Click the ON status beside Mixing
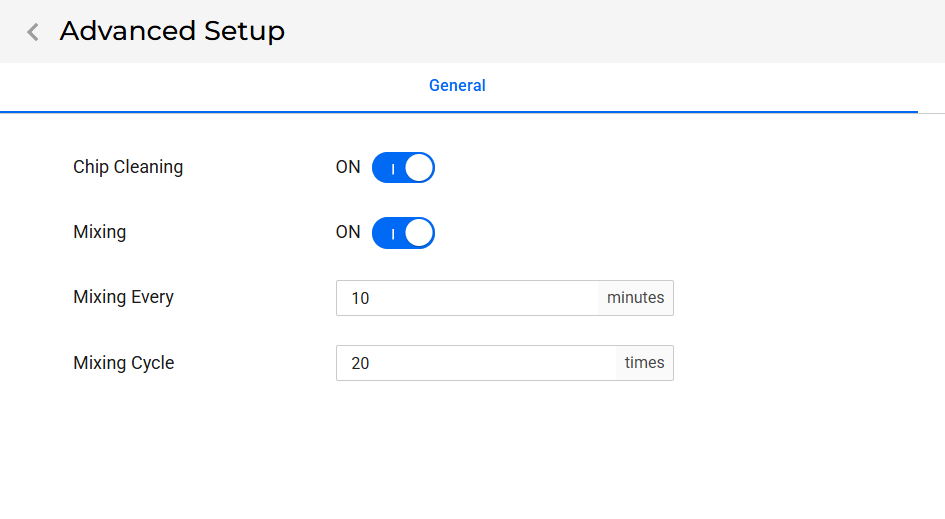This screenshot has width=945, height=519. point(348,232)
